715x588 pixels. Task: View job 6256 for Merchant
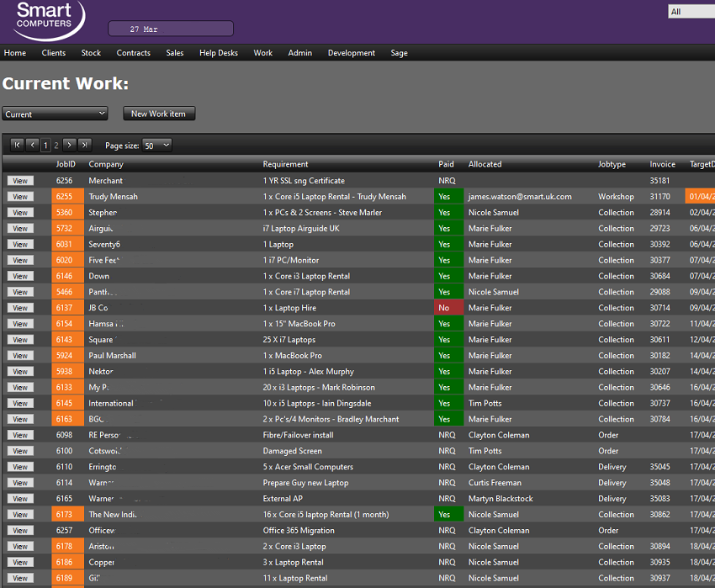click(x=20, y=181)
